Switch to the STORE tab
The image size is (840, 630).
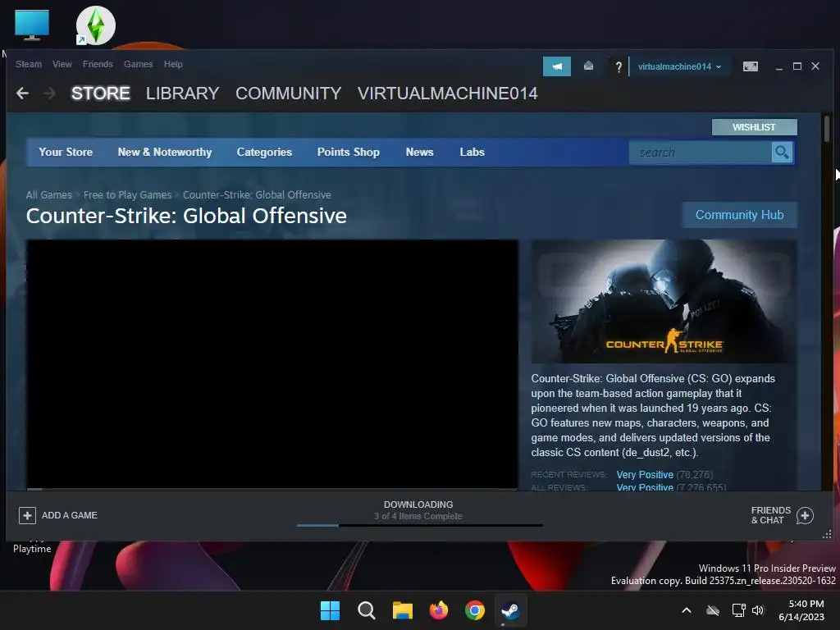(101, 94)
